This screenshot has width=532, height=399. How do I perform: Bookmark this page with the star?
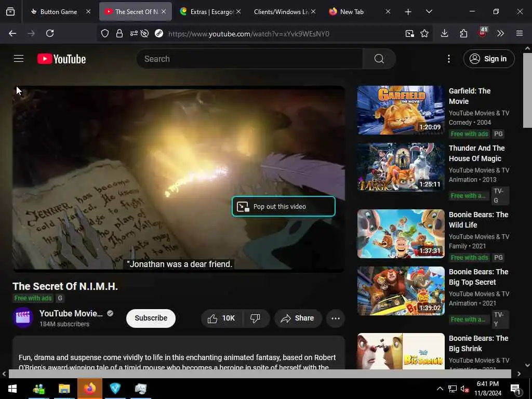(x=424, y=33)
